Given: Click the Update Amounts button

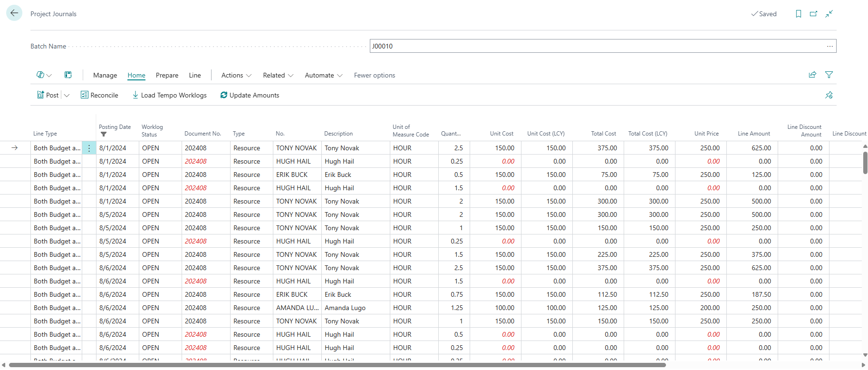Looking at the screenshot, I should pos(250,95).
